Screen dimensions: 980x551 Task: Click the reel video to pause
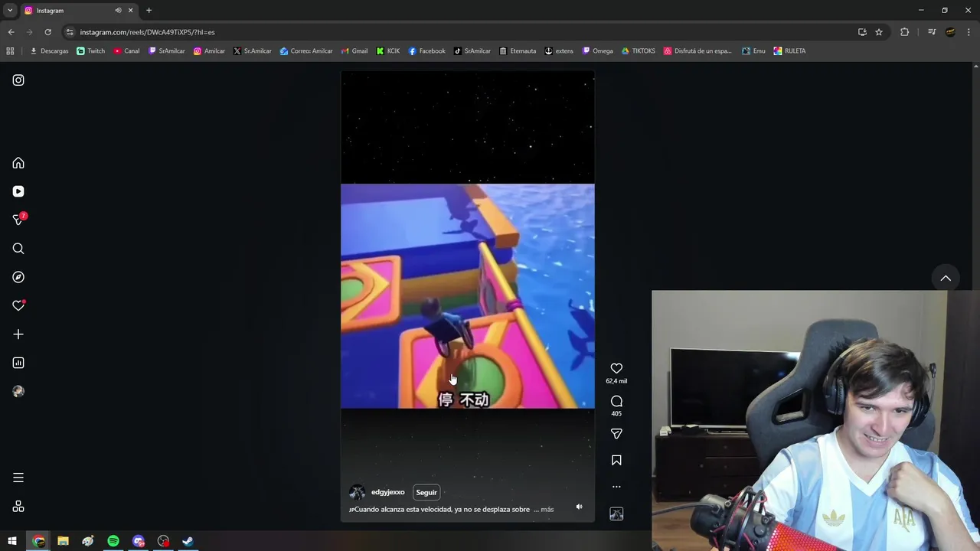pos(467,296)
